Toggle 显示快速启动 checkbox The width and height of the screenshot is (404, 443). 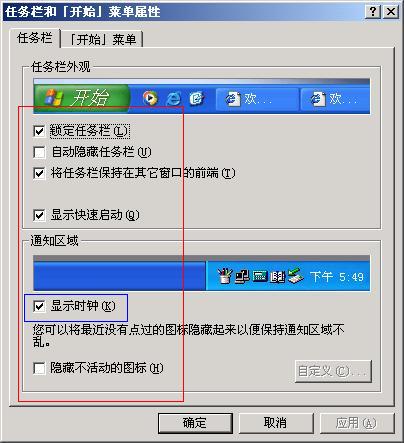39,215
